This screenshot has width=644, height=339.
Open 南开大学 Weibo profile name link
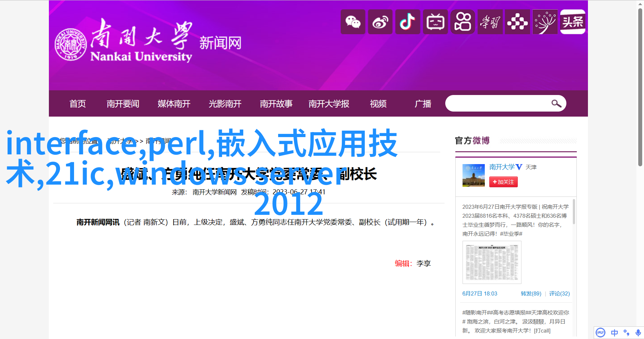[x=502, y=167]
